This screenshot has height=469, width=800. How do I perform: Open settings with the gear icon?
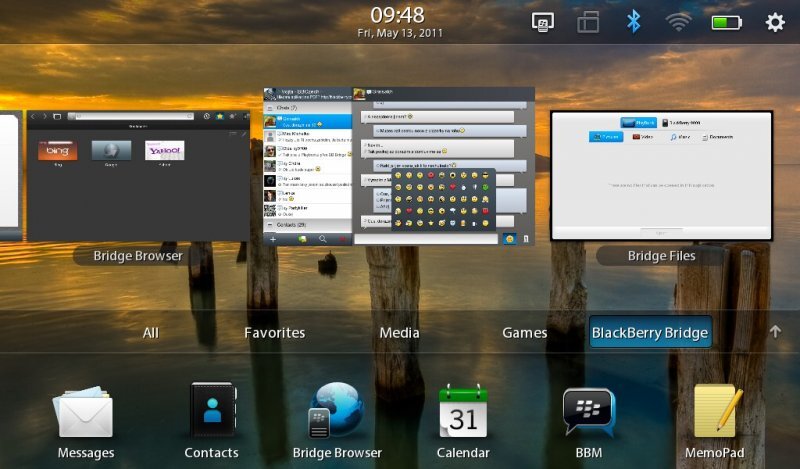775,22
